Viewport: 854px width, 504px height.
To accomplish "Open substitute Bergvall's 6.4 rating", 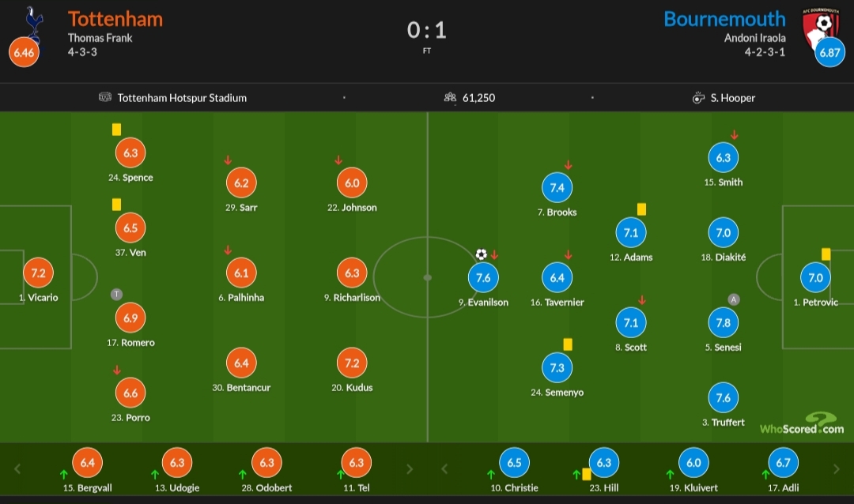I will (87, 463).
